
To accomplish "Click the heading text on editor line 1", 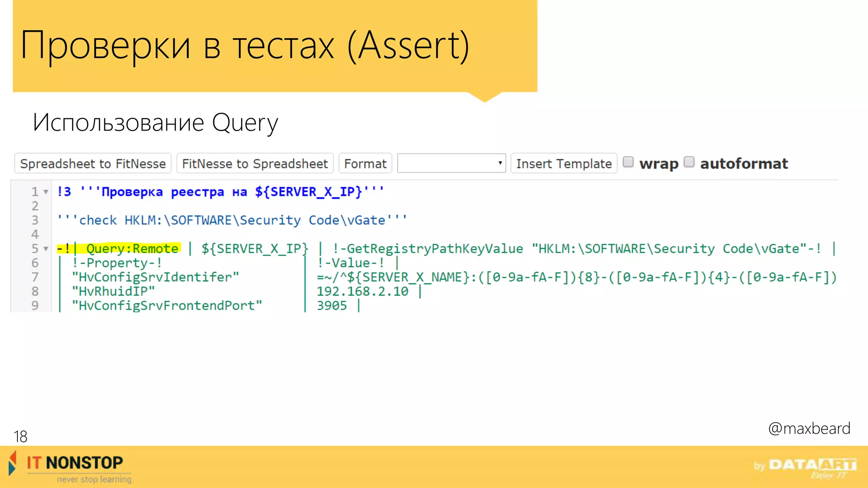I will coord(221,192).
